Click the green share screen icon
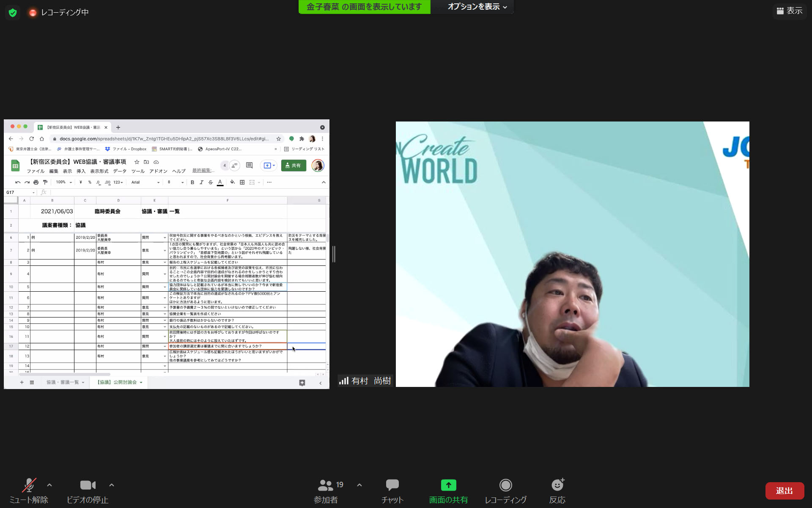Screen dimensions: 812x508 click(x=448, y=485)
